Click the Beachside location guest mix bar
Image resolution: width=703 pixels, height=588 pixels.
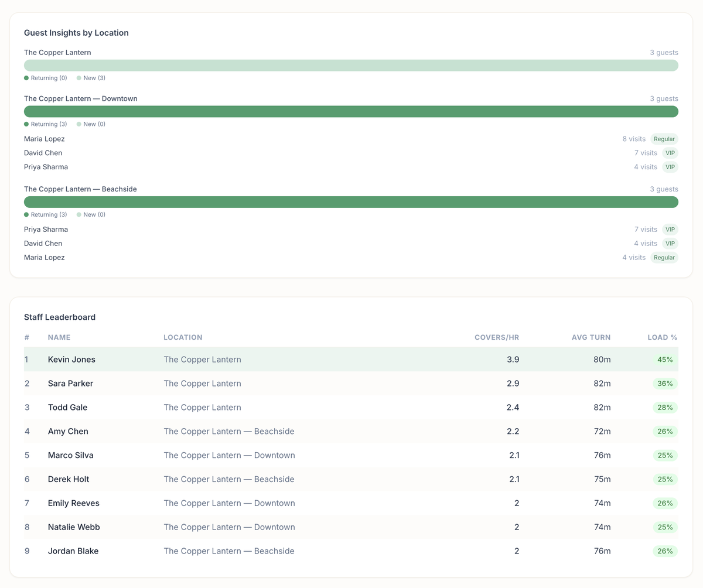[351, 202]
